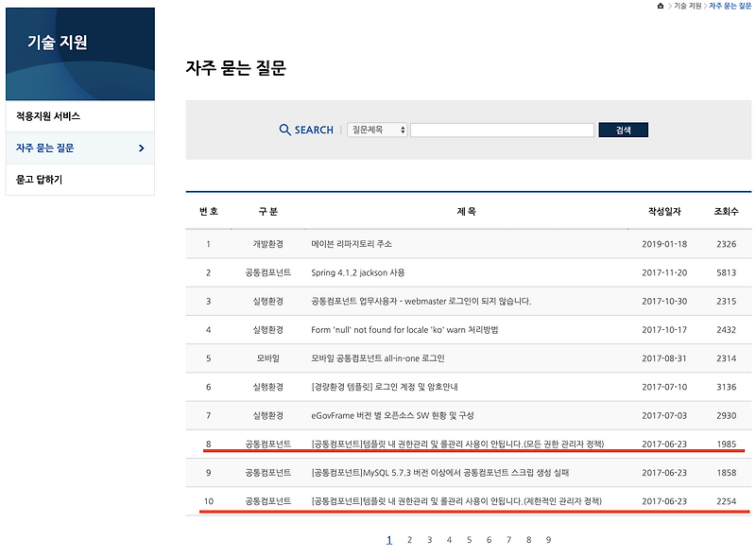The height and width of the screenshot is (558, 756).
Task: Select 자주 묻는 질문 in the sidebar menu
Action: (80, 148)
